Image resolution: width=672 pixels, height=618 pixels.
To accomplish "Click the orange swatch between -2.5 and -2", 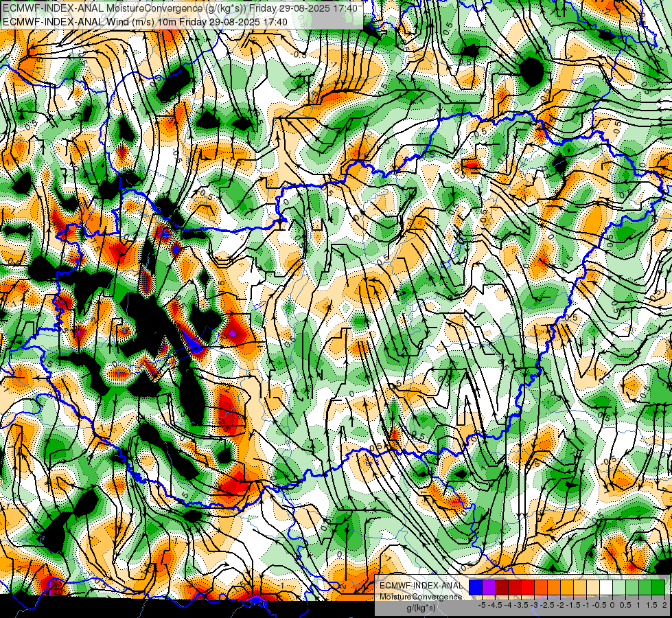I will [x=554, y=588].
